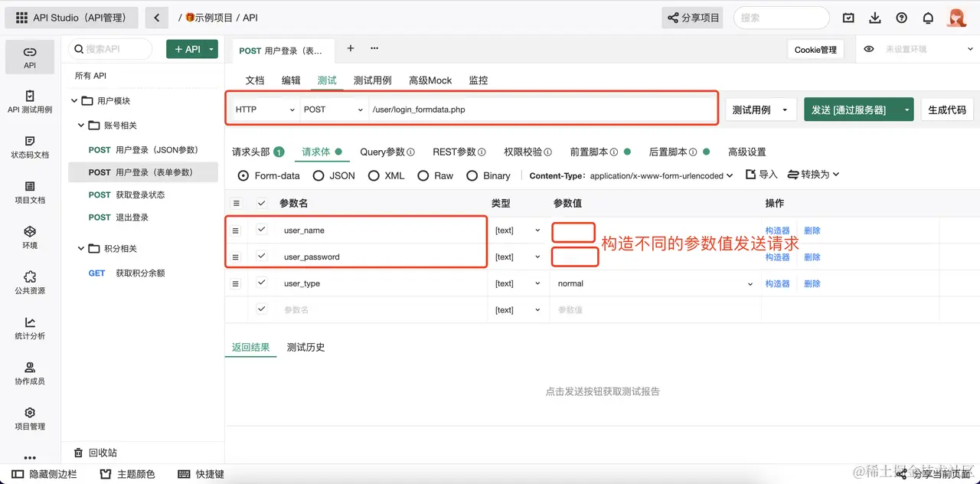Click 构造器 link for user_type row
This screenshot has height=484, width=980.
(x=777, y=283)
